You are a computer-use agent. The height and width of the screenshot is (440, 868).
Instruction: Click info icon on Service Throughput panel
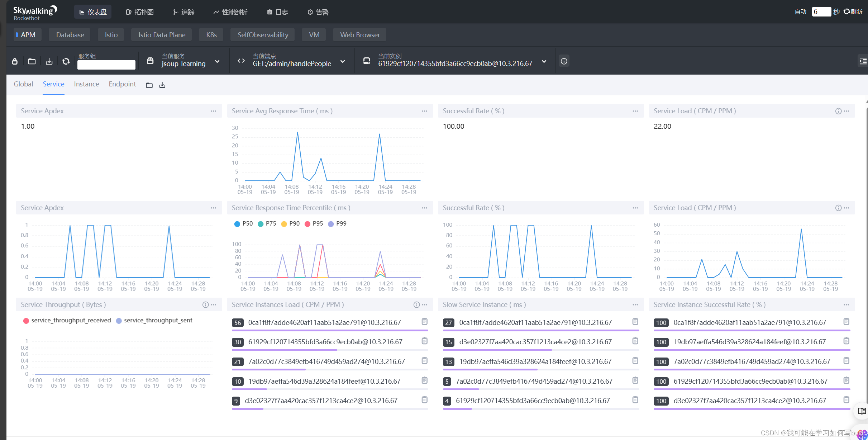pyautogui.click(x=205, y=304)
